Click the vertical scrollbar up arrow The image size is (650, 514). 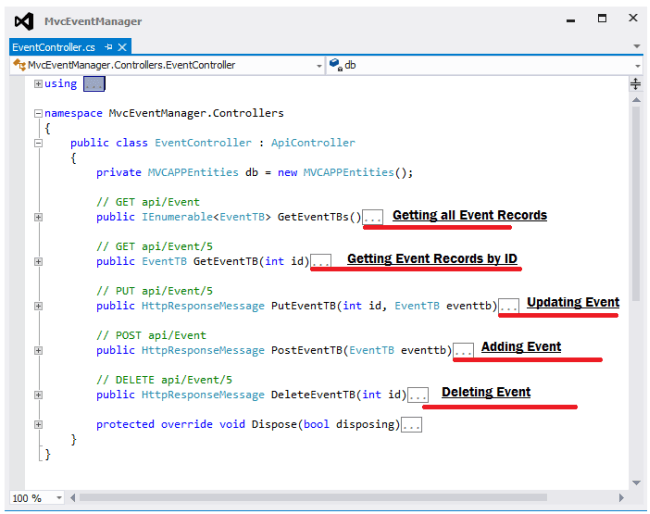[636, 100]
